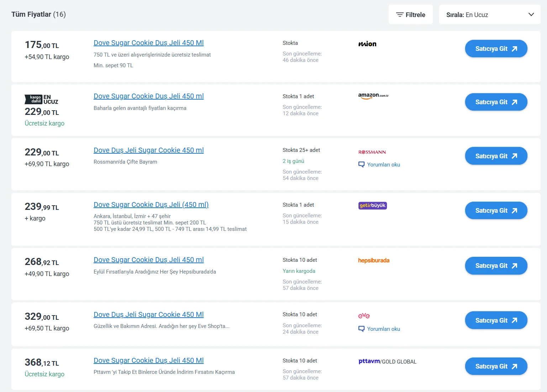Go to seller for the Hepsiburada offer

coord(496,266)
